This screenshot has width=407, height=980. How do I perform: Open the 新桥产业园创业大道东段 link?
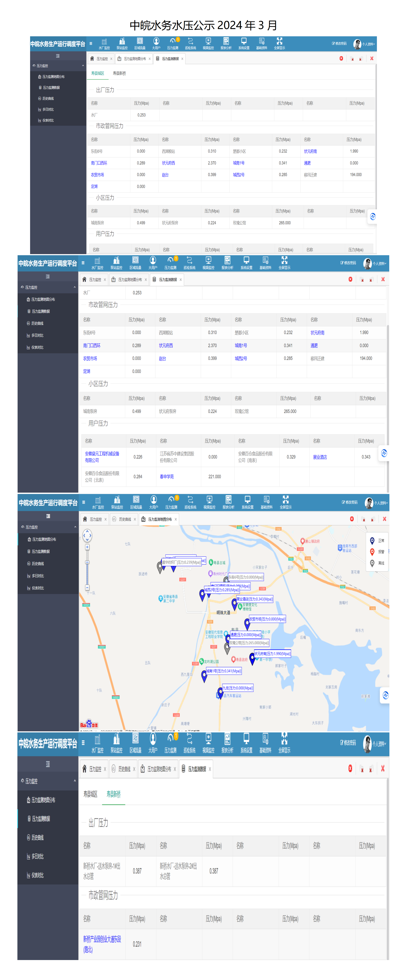click(102, 944)
